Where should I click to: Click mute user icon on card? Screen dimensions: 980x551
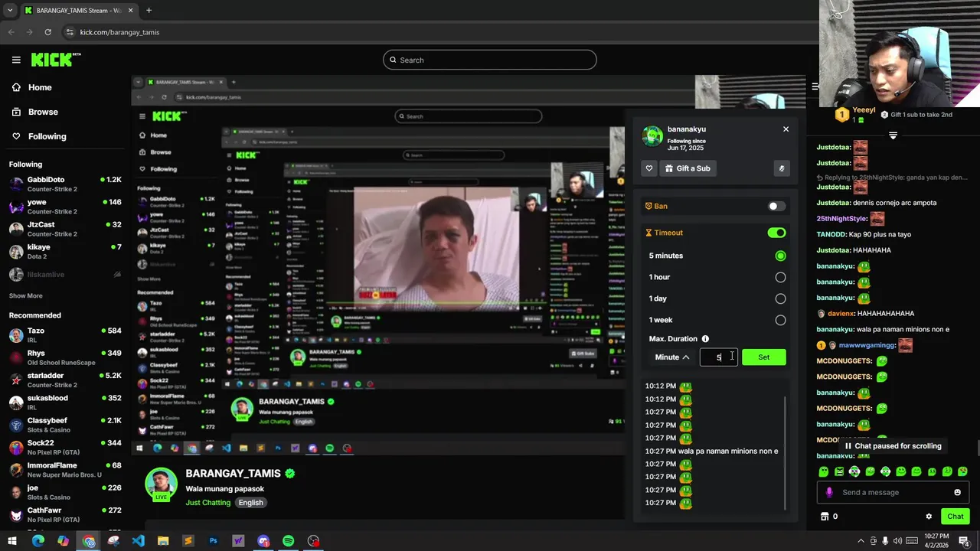[782, 168]
